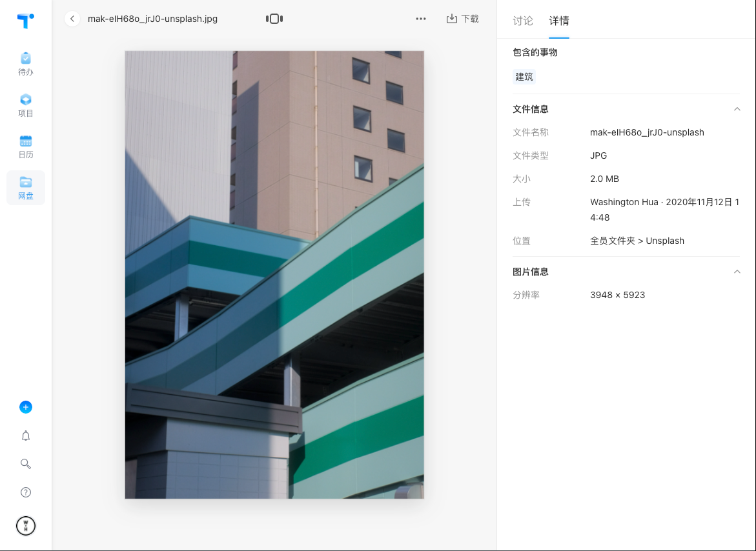This screenshot has width=756, height=551.
Task: Collapse the 图片信息 section
Action: point(737,272)
